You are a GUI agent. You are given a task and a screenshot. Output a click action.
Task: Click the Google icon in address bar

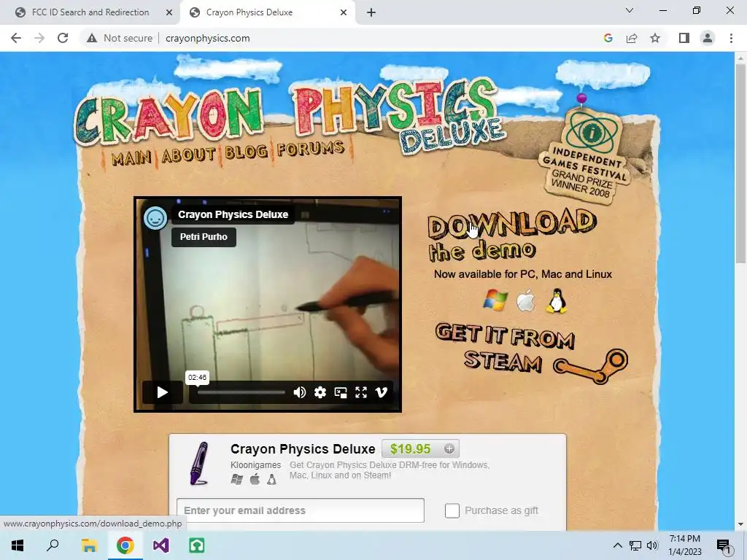tap(608, 38)
